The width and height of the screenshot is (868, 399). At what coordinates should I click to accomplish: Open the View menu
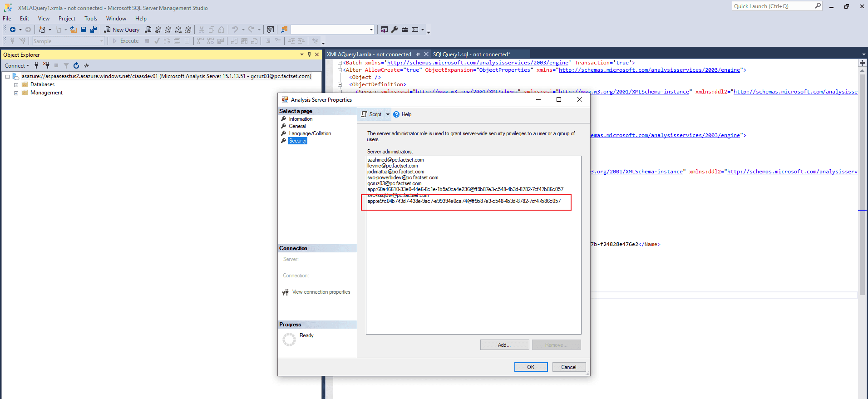tap(44, 19)
